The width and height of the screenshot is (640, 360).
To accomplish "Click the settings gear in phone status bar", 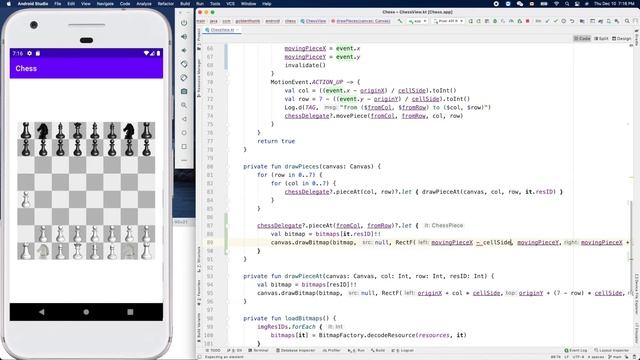I will point(29,53).
